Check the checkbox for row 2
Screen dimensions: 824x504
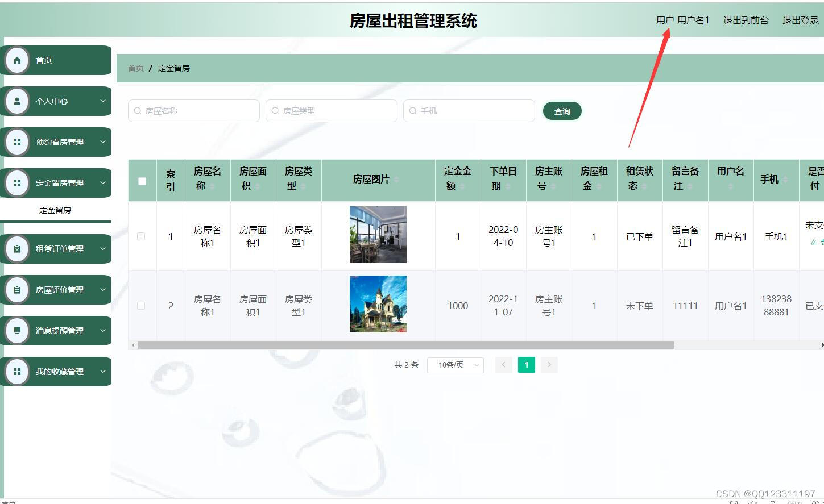click(141, 306)
